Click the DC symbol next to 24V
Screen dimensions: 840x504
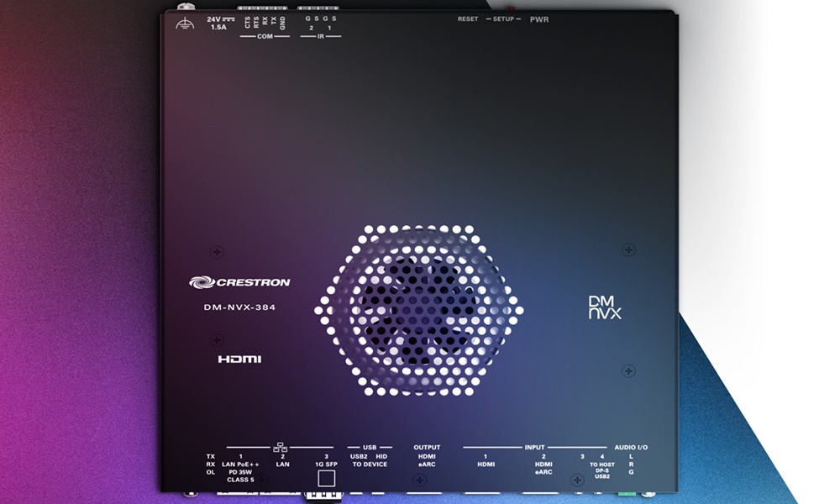point(228,18)
